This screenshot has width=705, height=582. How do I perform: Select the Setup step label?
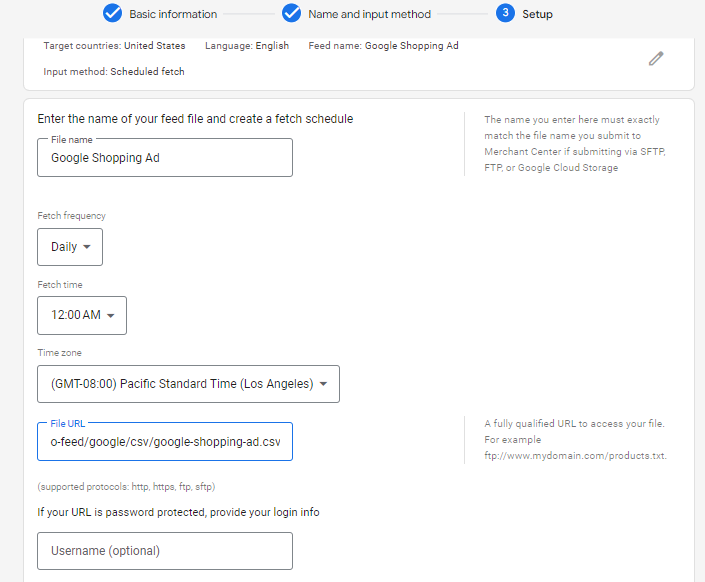pos(537,15)
